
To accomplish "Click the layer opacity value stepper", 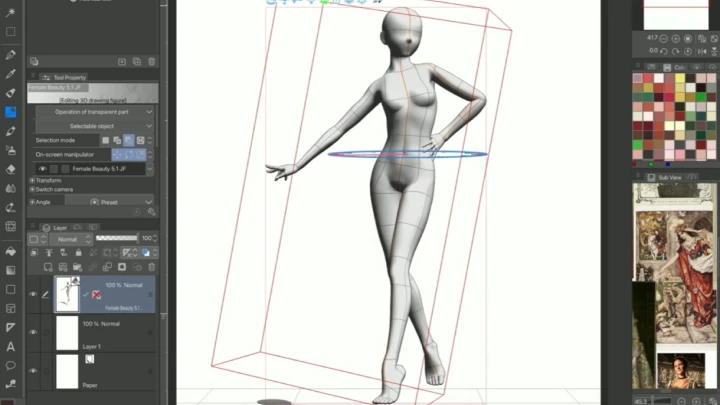I will tap(155, 238).
